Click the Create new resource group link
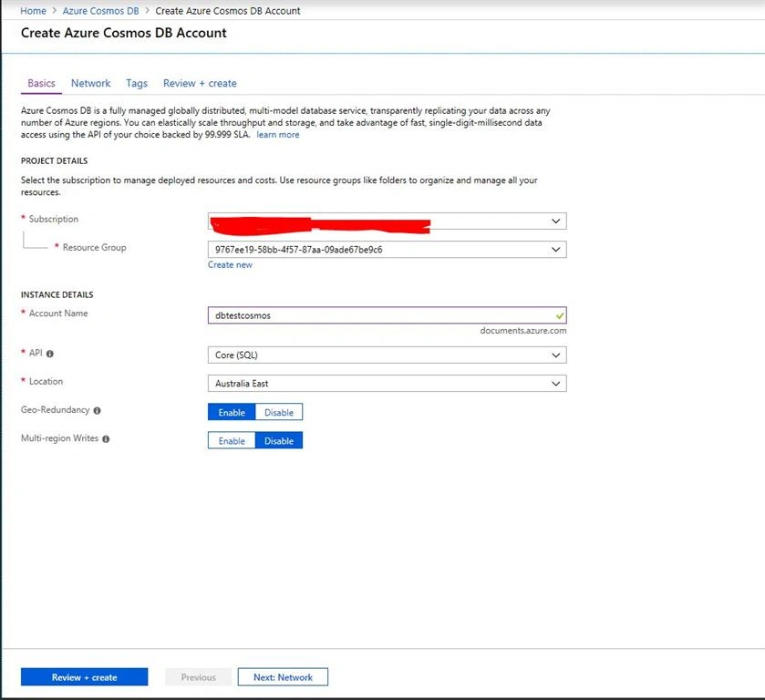Viewport: 765px width, 700px height. 231,264
